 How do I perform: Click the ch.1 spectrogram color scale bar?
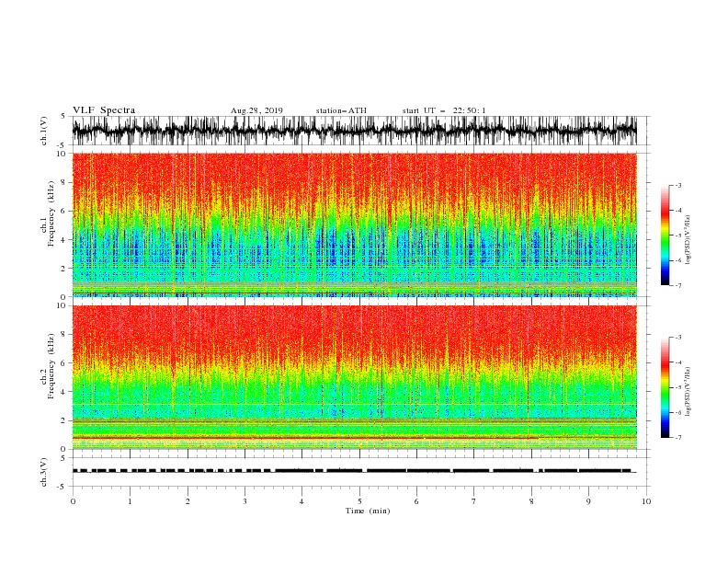665,236
